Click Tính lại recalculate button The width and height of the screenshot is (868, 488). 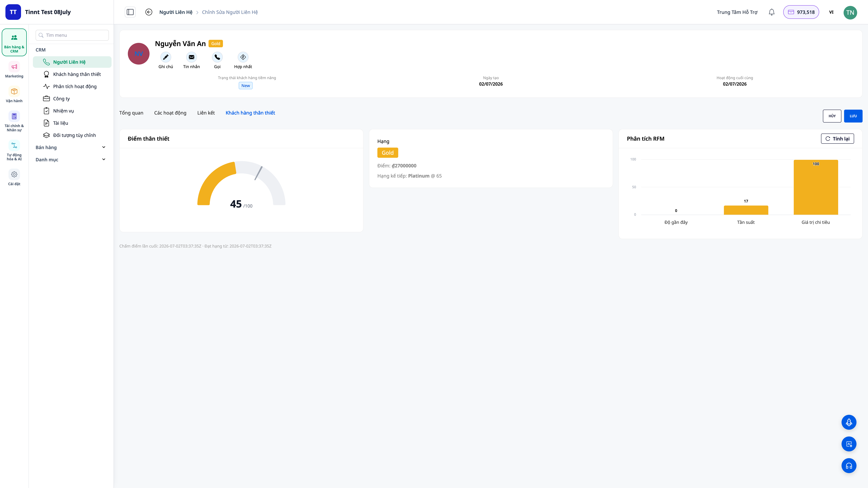(x=837, y=139)
